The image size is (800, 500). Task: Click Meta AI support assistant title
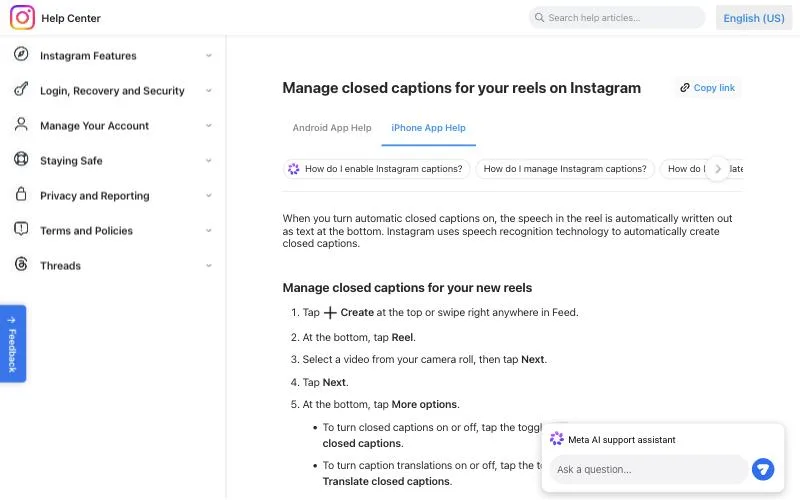point(621,440)
